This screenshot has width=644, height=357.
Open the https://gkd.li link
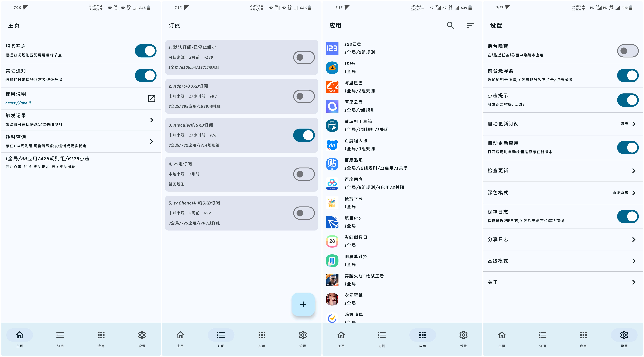click(18, 103)
